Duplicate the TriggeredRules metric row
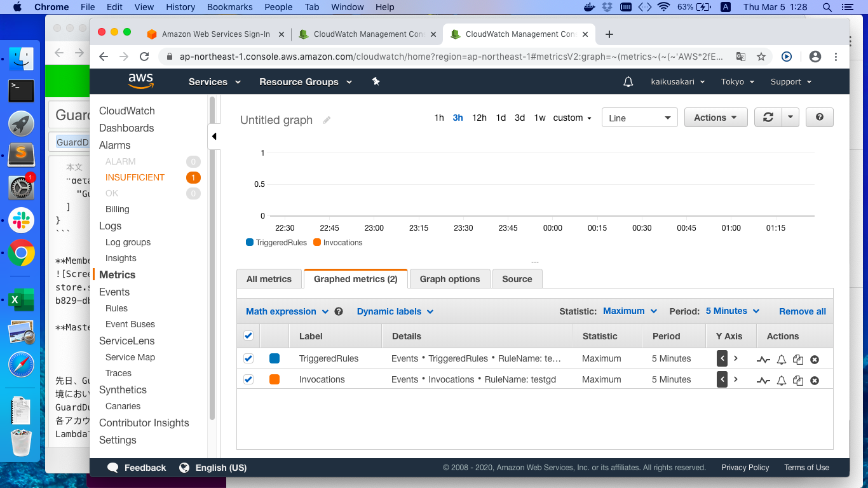The width and height of the screenshot is (868, 488). coord(798,360)
